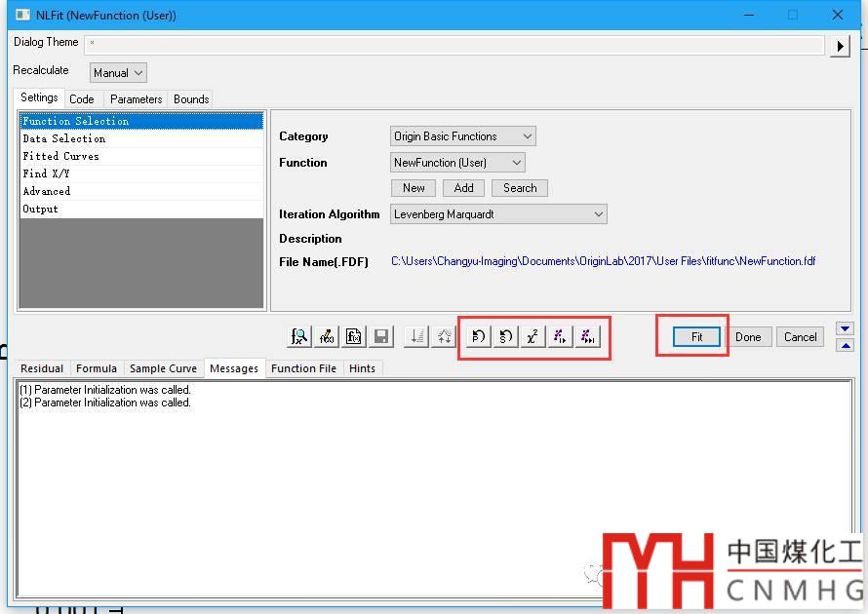Open the Dialog Theme arrow menu
The image size is (868, 614).
pos(840,46)
